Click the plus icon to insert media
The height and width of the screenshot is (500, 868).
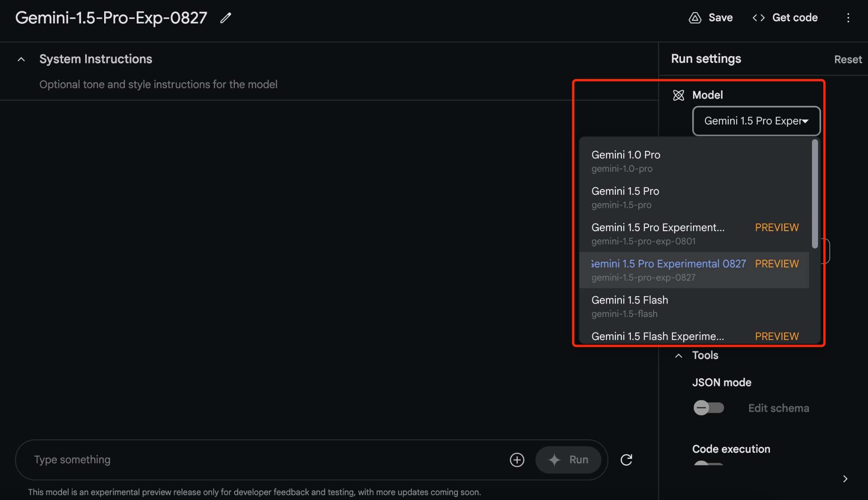click(516, 460)
